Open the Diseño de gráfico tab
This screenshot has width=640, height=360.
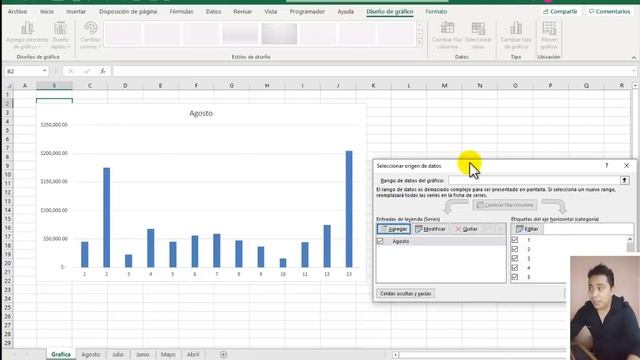pyautogui.click(x=389, y=11)
